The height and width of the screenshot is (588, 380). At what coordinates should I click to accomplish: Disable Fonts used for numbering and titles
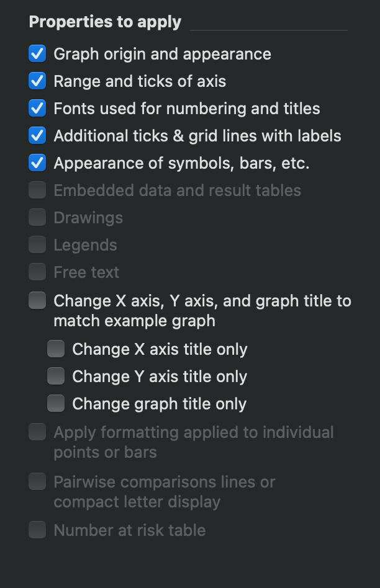coord(37,109)
